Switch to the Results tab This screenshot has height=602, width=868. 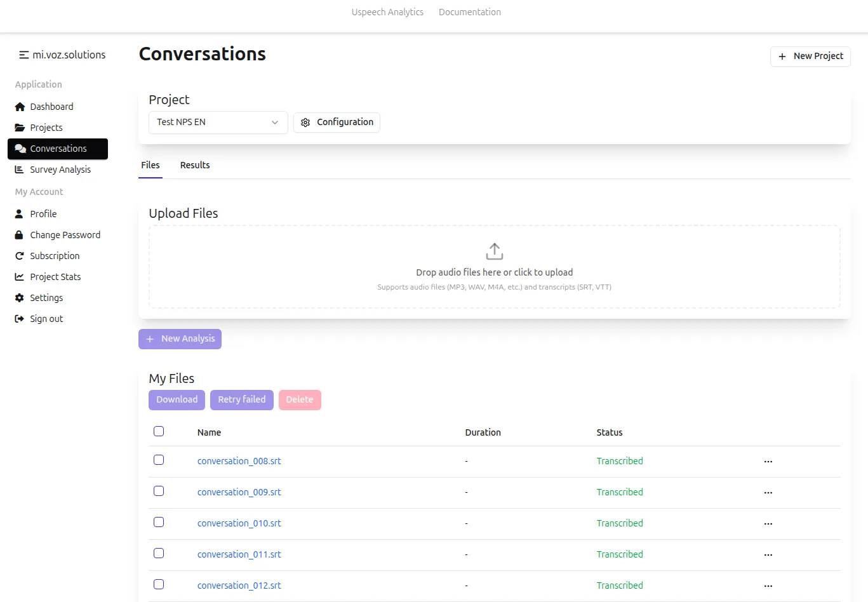pyautogui.click(x=195, y=165)
